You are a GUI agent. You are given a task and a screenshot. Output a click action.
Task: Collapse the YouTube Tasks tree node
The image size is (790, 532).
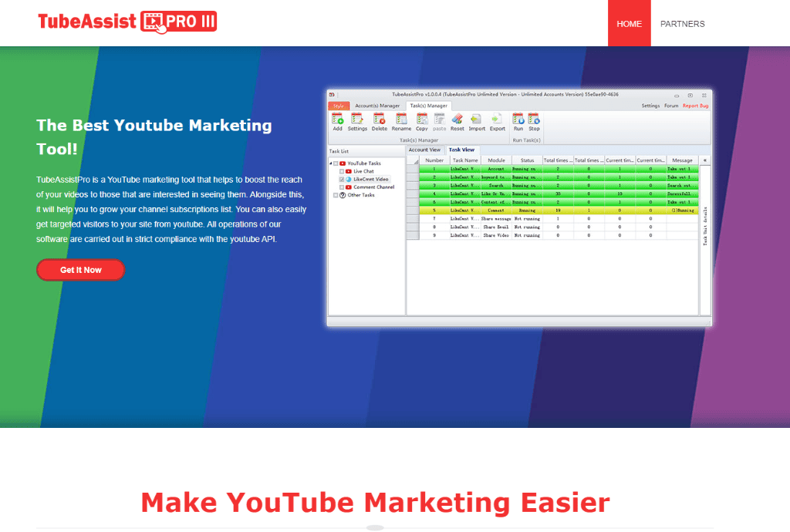[330, 163]
